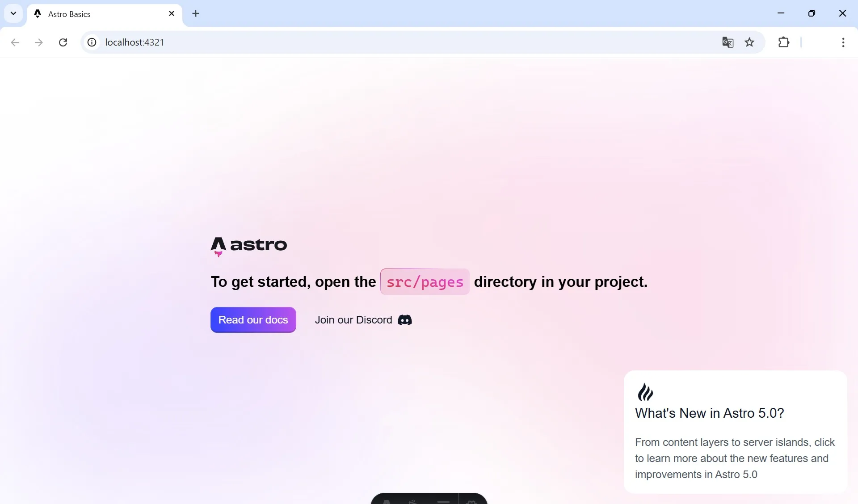Click the card text about content layers
Viewport: 858px width, 504px height.
coord(735,458)
